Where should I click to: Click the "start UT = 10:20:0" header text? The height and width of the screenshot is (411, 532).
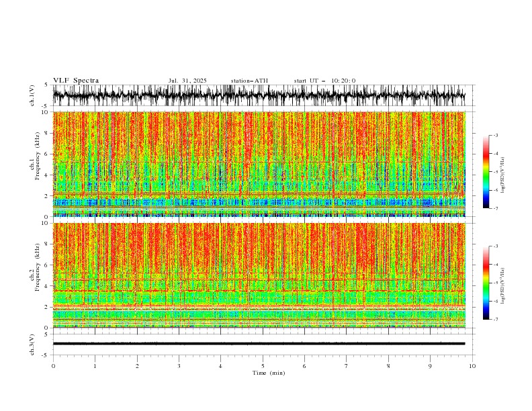324,81
